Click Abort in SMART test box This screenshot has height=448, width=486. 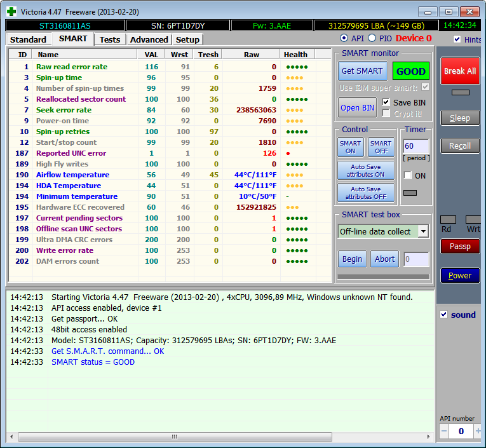(384, 259)
